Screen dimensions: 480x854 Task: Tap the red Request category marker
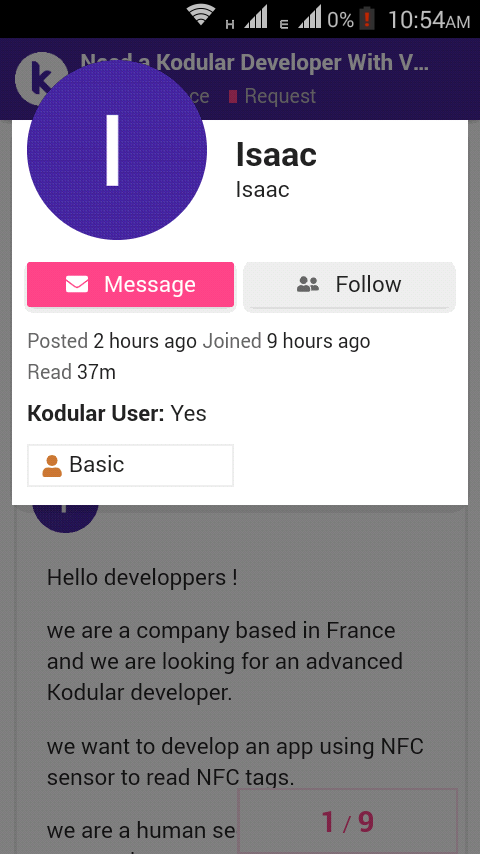pos(233,96)
